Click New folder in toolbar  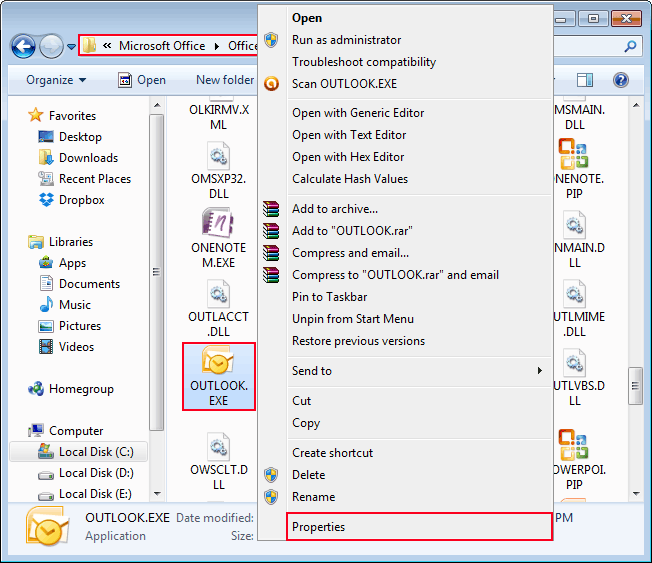click(225, 80)
